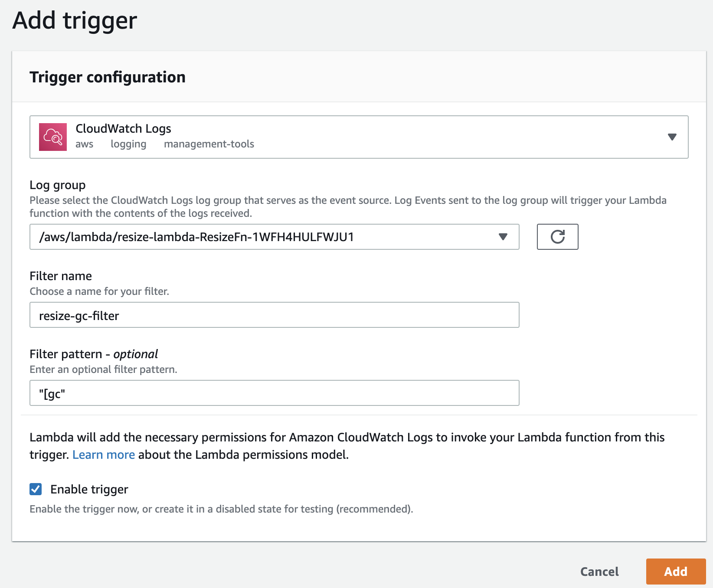Click the 'Filter pattern - optional' label
Viewport: 713px width, 588px height.
pyautogui.click(x=94, y=354)
